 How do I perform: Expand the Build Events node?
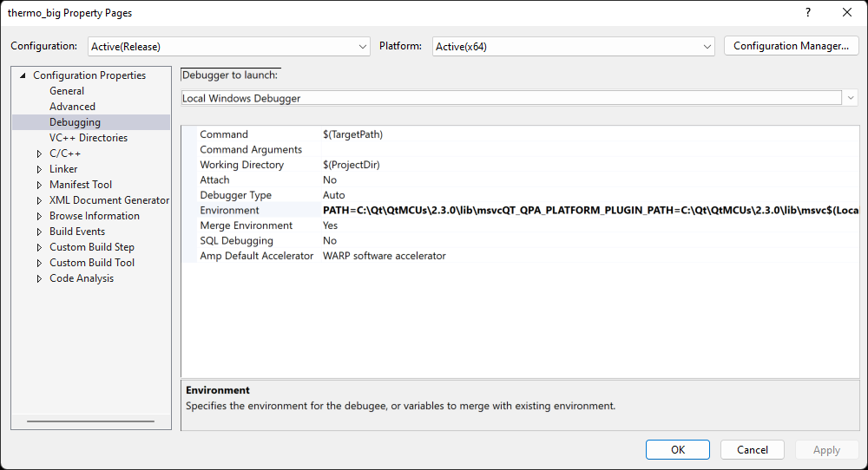39,232
